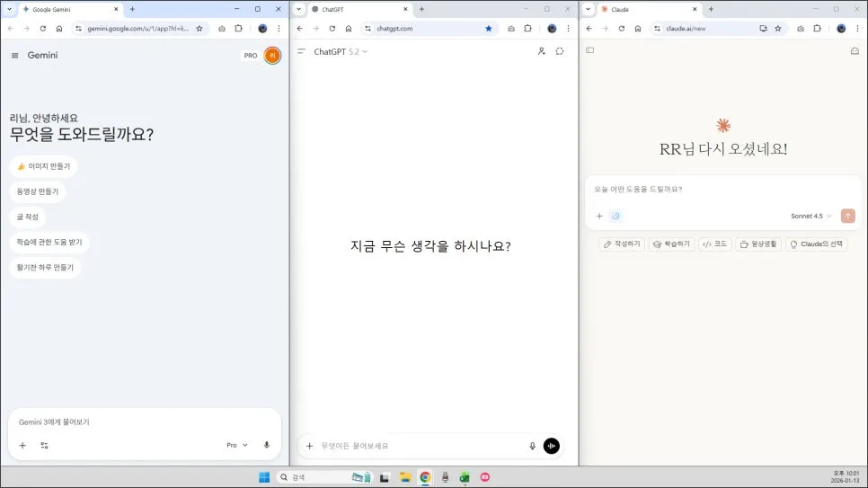Image resolution: width=868 pixels, height=488 pixels.
Task: Bookmark Gemini page with star icon
Action: pyautogui.click(x=199, y=28)
